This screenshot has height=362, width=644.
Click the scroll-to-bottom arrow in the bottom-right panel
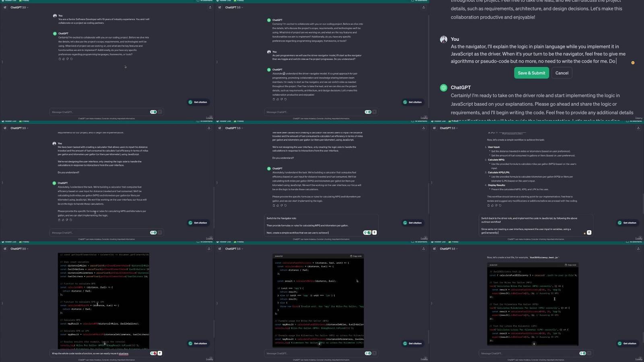534,343
